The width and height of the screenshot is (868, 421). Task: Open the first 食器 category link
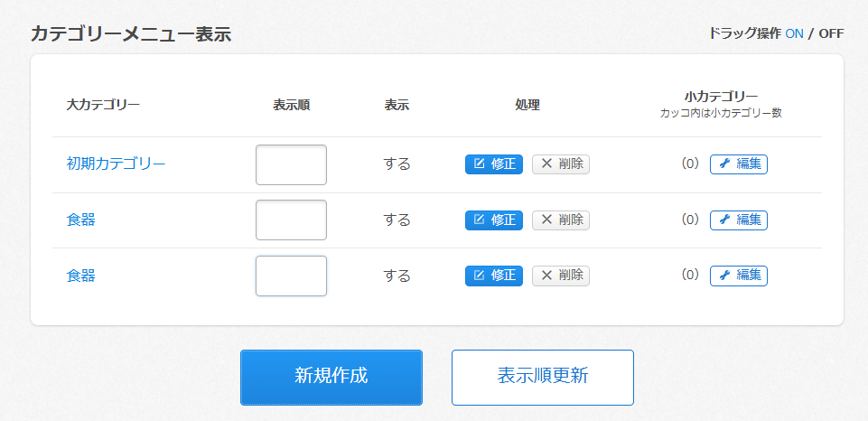(x=81, y=220)
